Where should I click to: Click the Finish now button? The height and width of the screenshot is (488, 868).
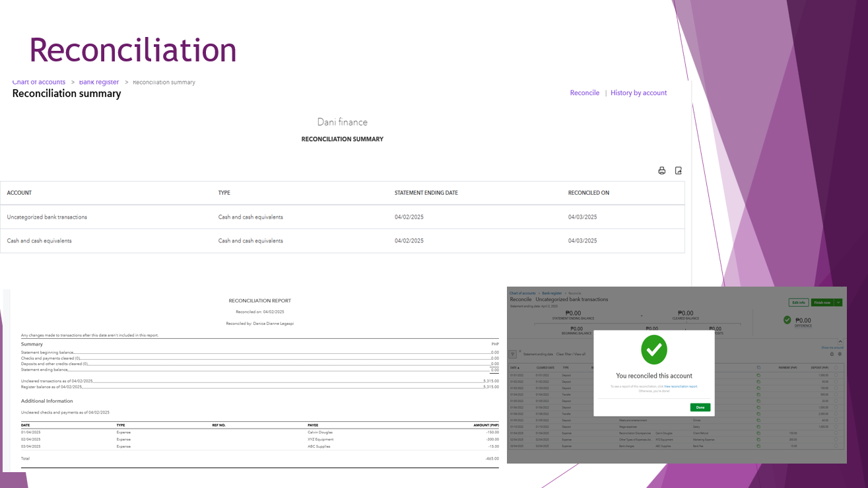(x=822, y=302)
